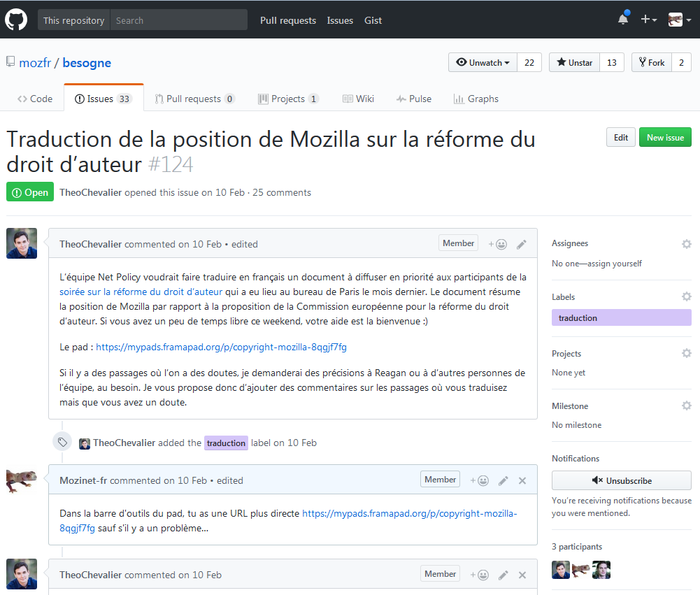Edit TheoChevalier's first comment pencil icon
This screenshot has width=700, height=595.
click(522, 244)
